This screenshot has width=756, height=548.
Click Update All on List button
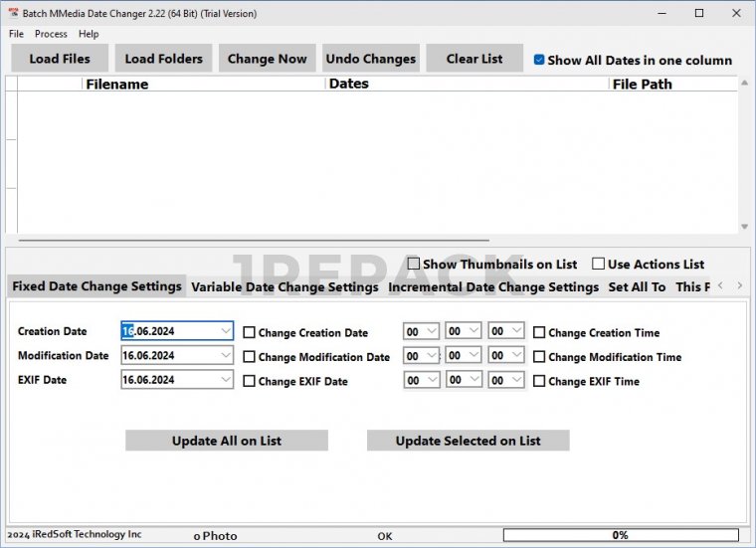point(226,441)
